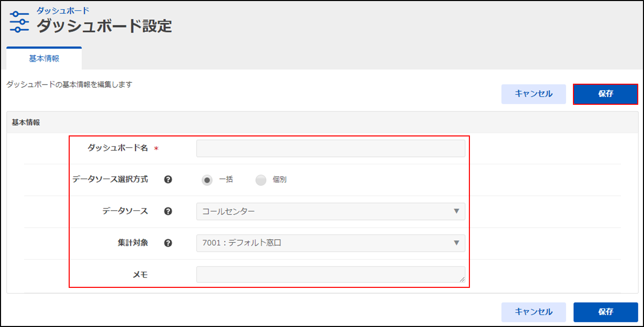This screenshot has width=644, height=327.
Task: Click the ダッシュボード名 field label
Action: [118, 148]
